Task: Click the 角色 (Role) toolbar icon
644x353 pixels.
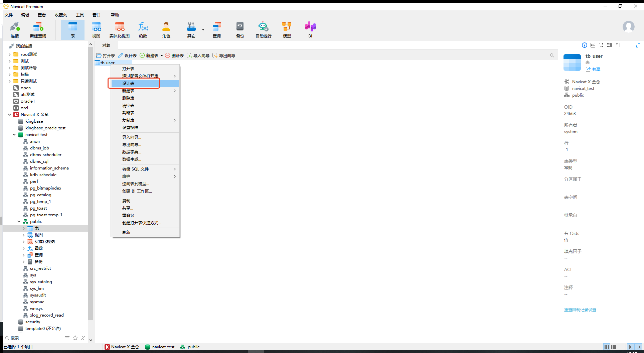Action: click(166, 30)
